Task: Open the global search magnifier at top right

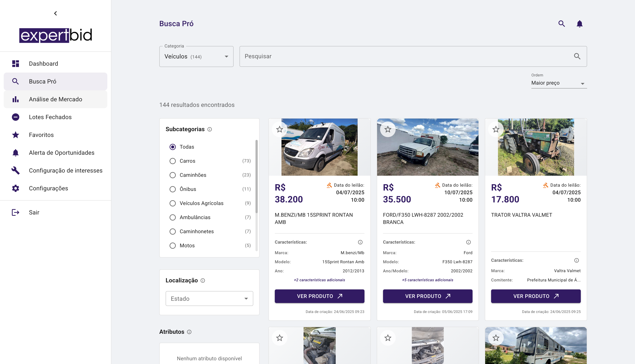Action: [x=562, y=24]
